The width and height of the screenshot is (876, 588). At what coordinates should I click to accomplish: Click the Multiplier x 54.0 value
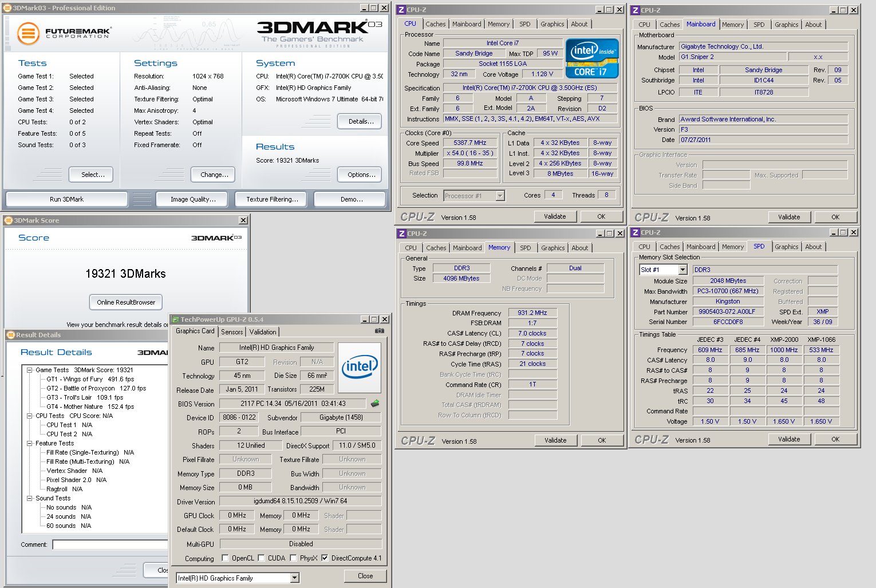[470, 153]
